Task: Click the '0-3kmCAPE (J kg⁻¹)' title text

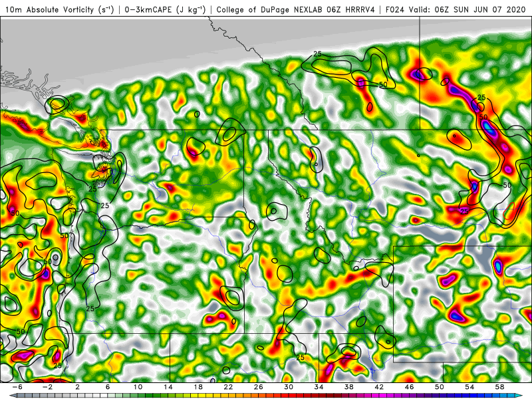Action: tap(165, 9)
